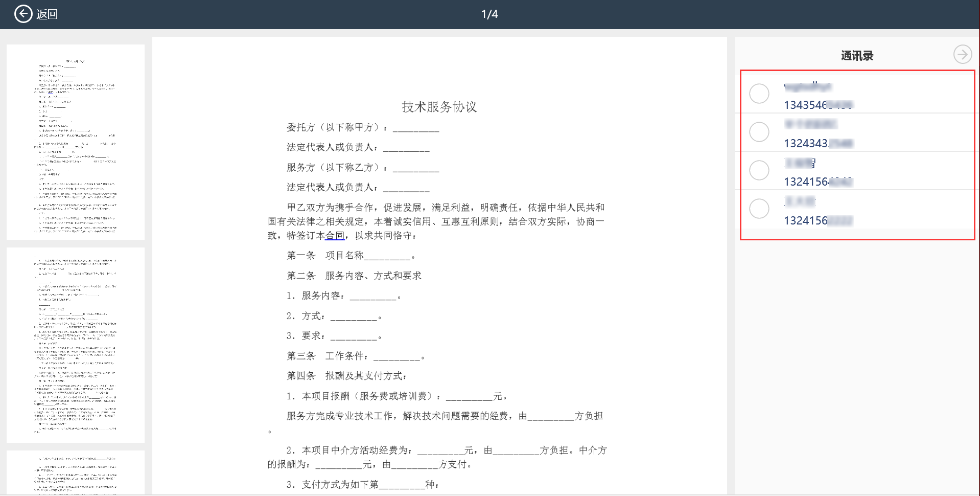Click the blank after 委托方（以下称甲方）
Screen dimensions: 980x496
[415, 128]
